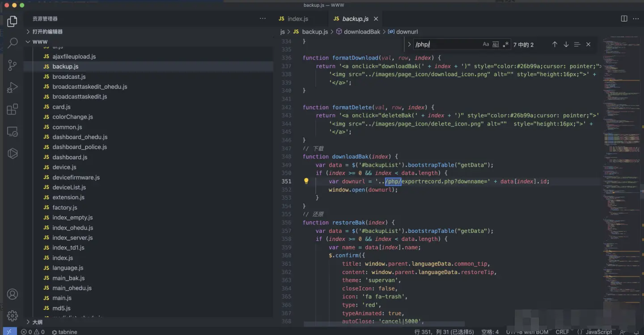Toggle Match Whole Word in find widget
The height and width of the screenshot is (335, 644).
point(496,44)
